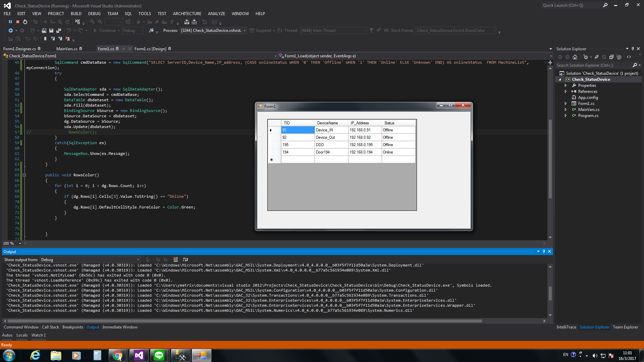This screenshot has height=362, width=644.
Task: Open the ARCHITECTURE menu
Action: (x=187, y=14)
